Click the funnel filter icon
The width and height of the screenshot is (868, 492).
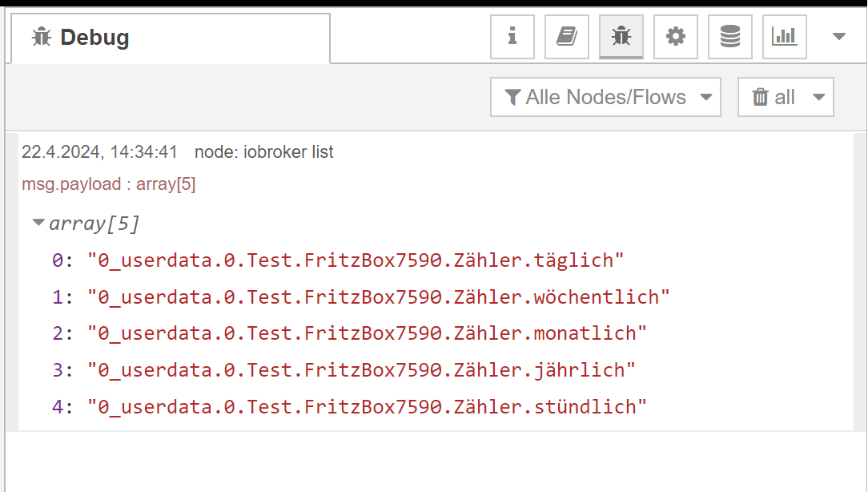pos(512,98)
